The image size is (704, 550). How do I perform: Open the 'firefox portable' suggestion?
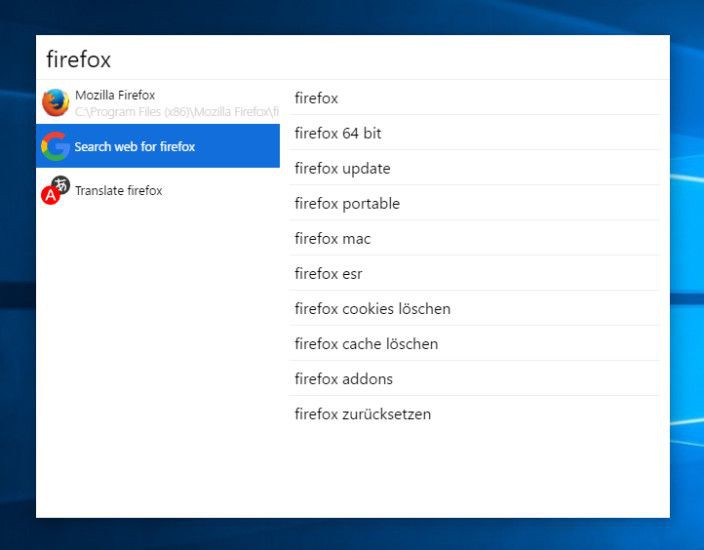pyautogui.click(x=474, y=203)
